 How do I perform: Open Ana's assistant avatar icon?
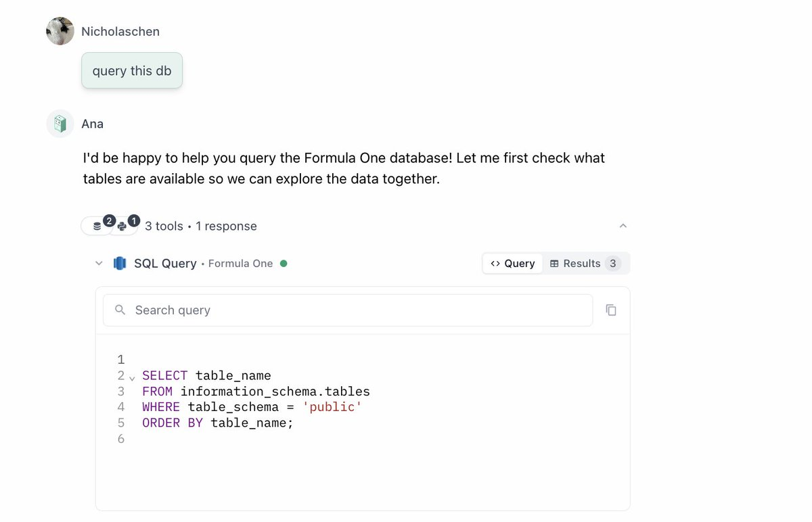point(60,123)
